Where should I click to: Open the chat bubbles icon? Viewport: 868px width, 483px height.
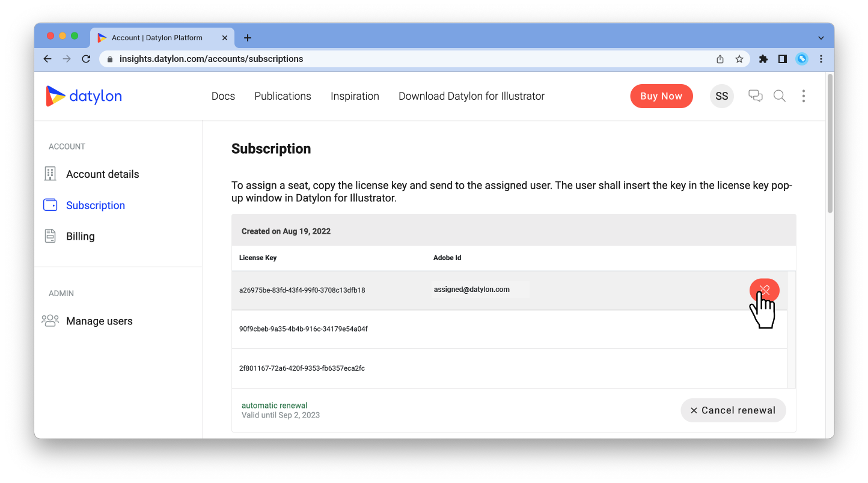click(x=756, y=96)
